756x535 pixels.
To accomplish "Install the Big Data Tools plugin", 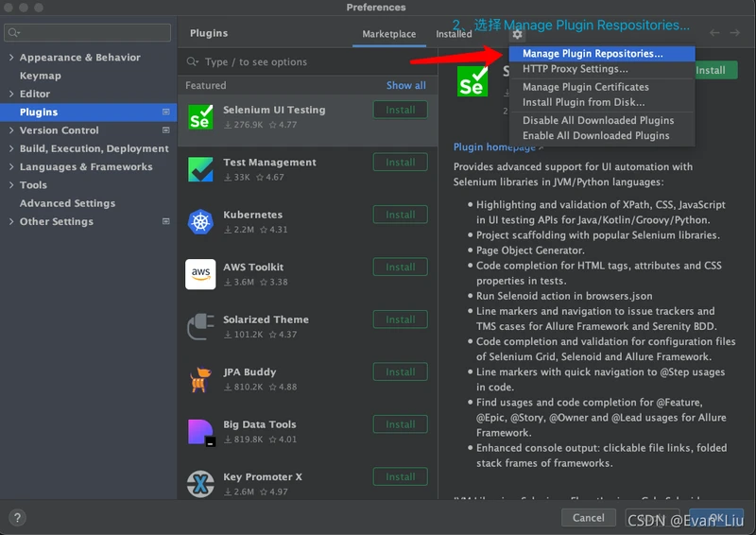I will 400,424.
